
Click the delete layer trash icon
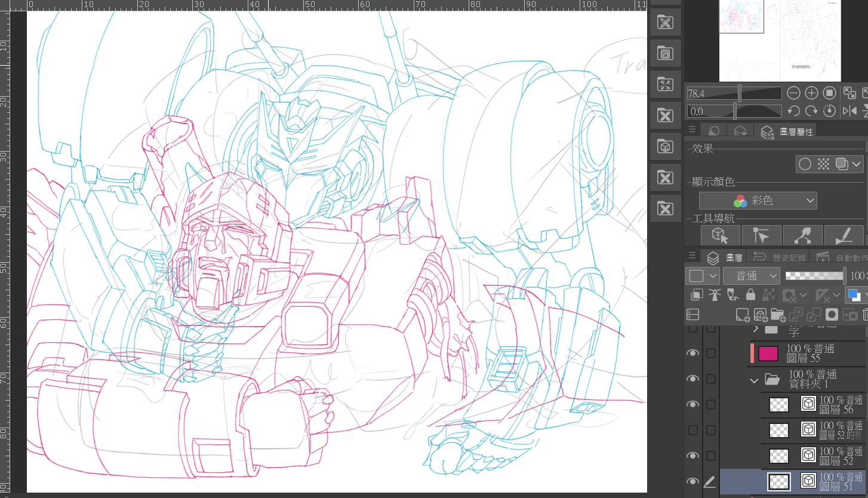(x=865, y=314)
